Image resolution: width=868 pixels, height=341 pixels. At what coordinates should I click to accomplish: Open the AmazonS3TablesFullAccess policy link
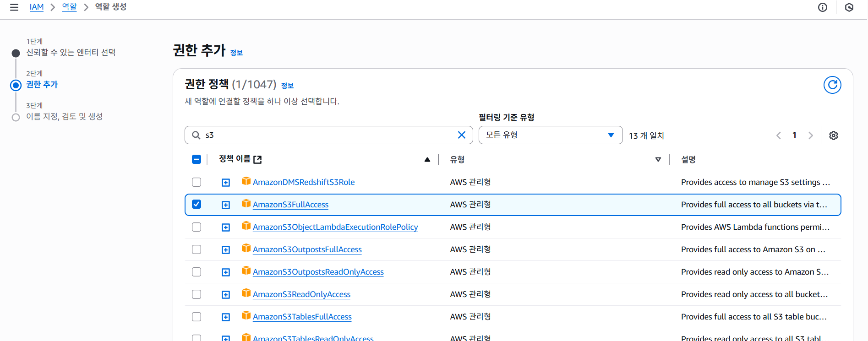coord(302,317)
